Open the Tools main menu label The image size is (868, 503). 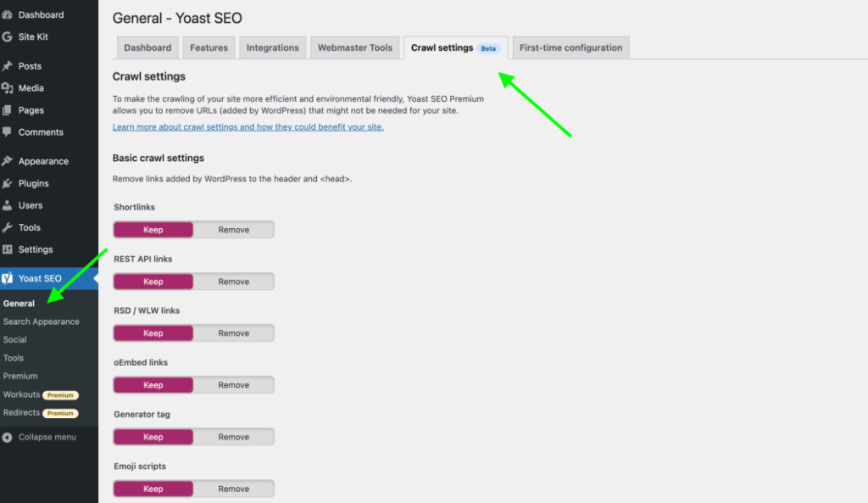pos(30,227)
